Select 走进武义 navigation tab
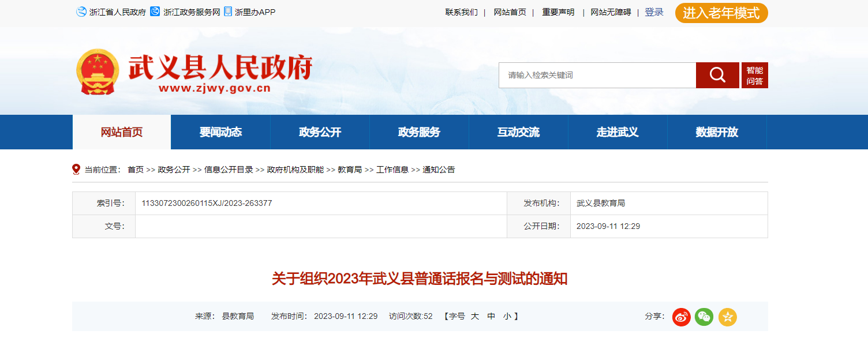The image size is (868, 342). coord(618,132)
